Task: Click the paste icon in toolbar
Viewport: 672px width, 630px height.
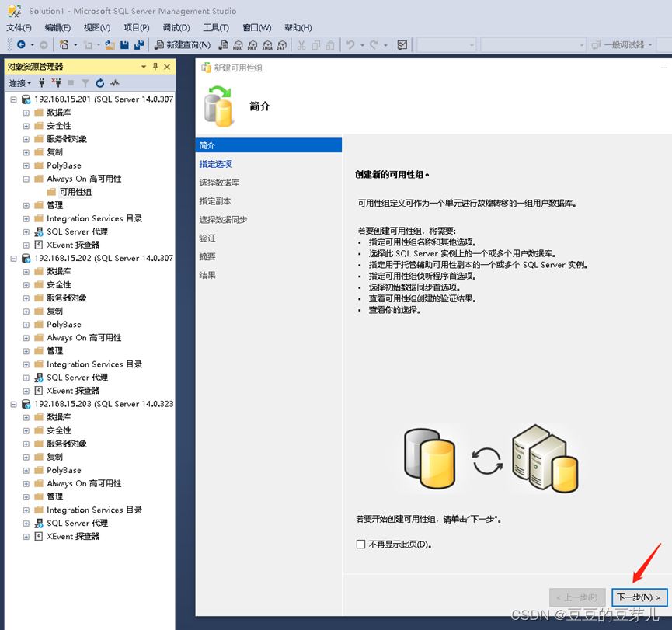Action: (x=330, y=44)
